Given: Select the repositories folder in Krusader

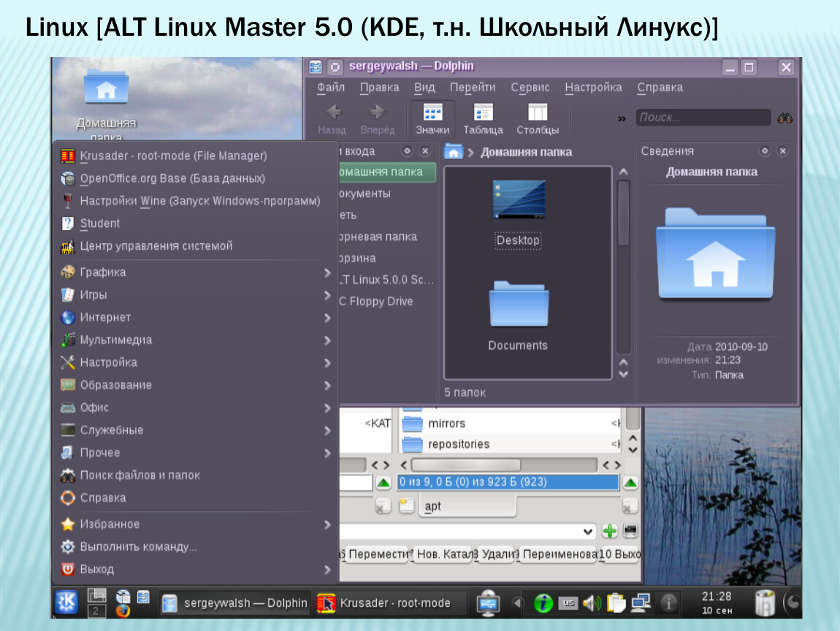Looking at the screenshot, I should click(509, 444).
